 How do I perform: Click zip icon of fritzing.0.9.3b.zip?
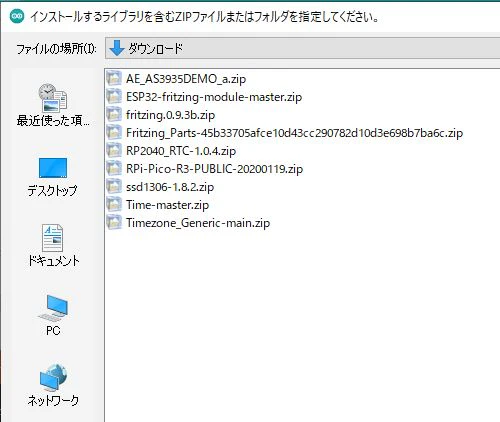pyautogui.click(x=114, y=115)
